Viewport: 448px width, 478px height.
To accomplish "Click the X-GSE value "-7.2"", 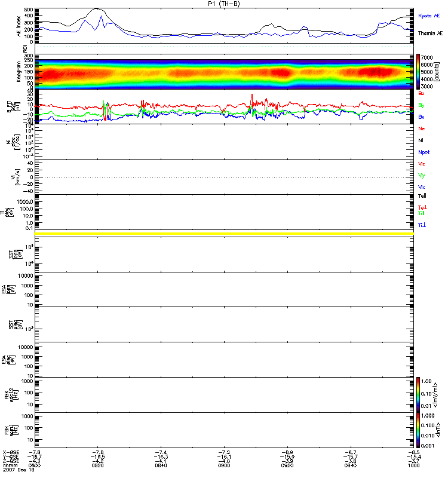I will pyautogui.click(x=224, y=452).
